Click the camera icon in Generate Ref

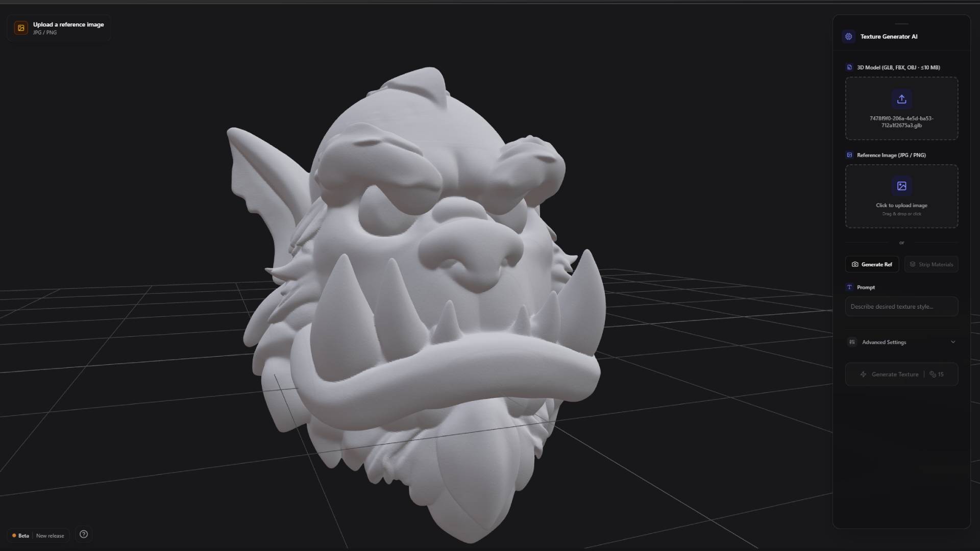(855, 264)
